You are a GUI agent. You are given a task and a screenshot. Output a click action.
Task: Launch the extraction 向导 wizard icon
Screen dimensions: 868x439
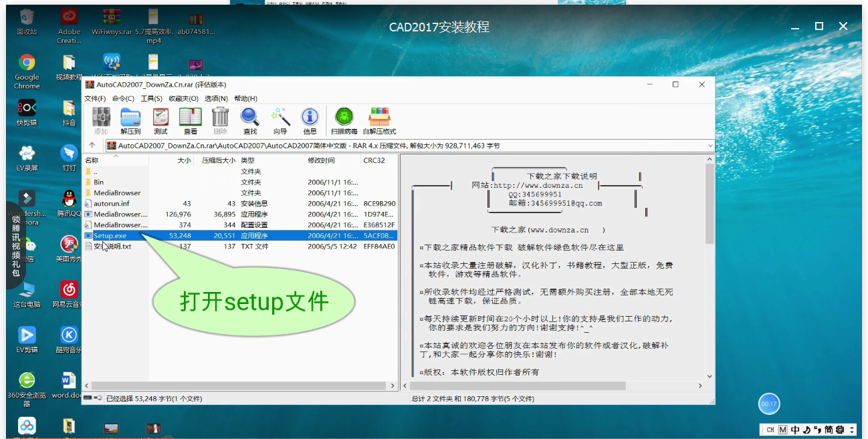point(280,120)
